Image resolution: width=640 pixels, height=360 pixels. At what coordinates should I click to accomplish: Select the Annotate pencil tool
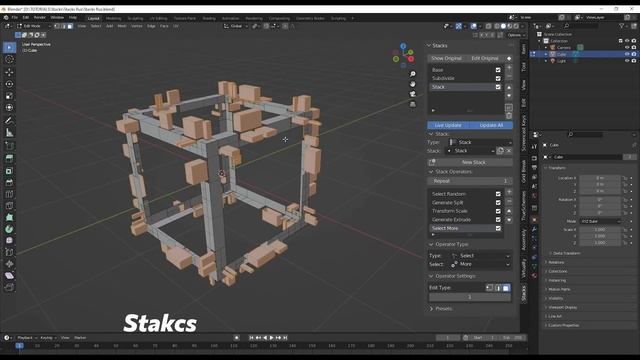click(9, 120)
